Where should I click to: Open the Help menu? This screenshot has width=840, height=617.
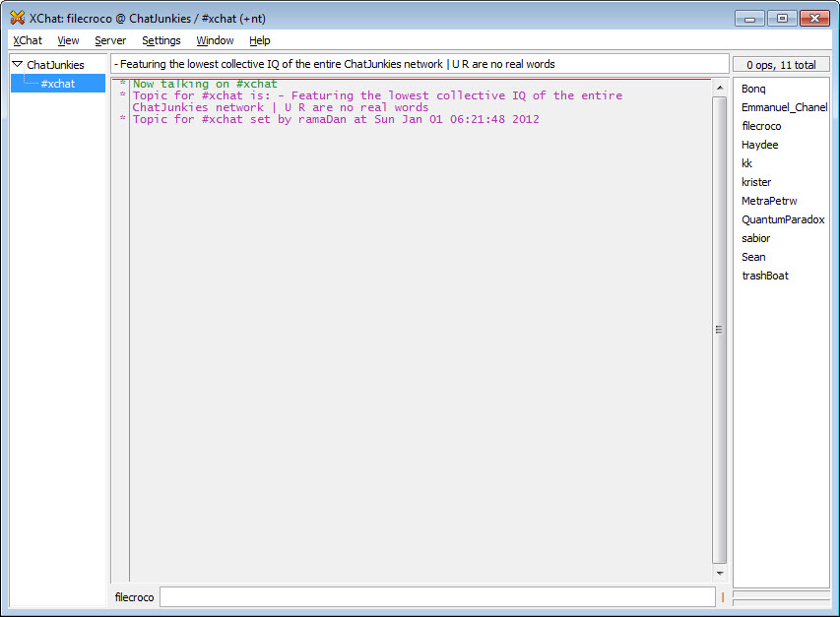tap(260, 40)
